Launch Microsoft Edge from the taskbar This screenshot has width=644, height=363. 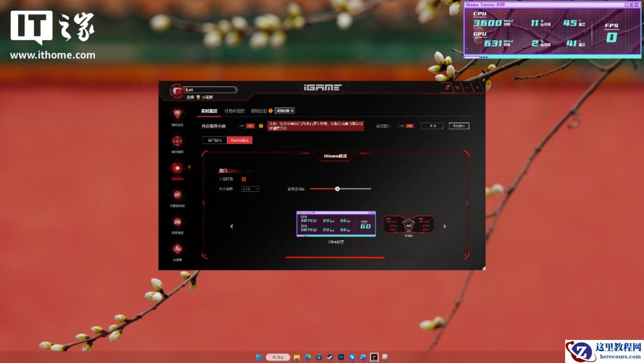tap(308, 357)
